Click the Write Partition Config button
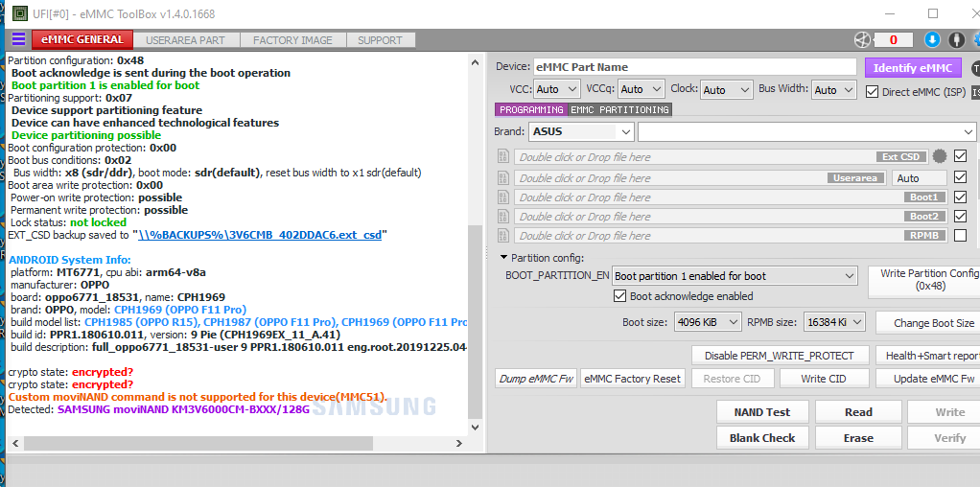Viewport: 980px width, 487px height. point(924,280)
